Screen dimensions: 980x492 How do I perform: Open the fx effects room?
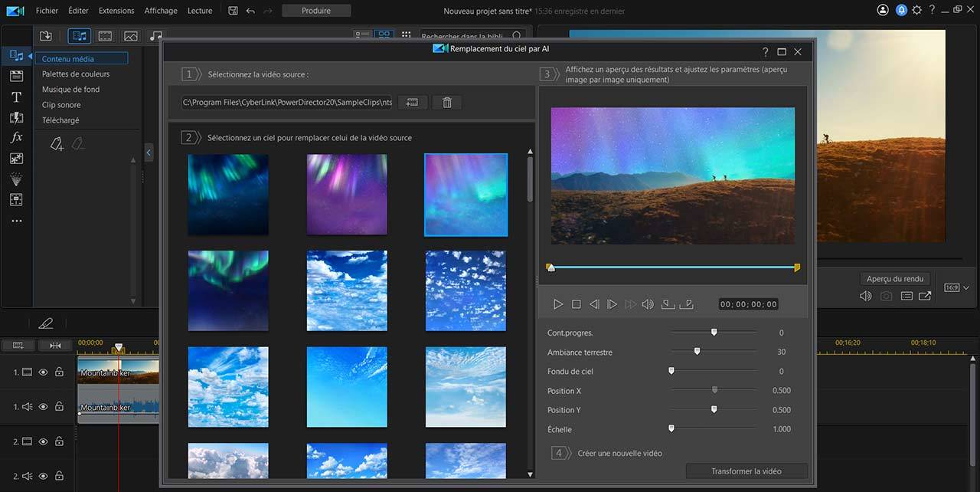(x=16, y=138)
